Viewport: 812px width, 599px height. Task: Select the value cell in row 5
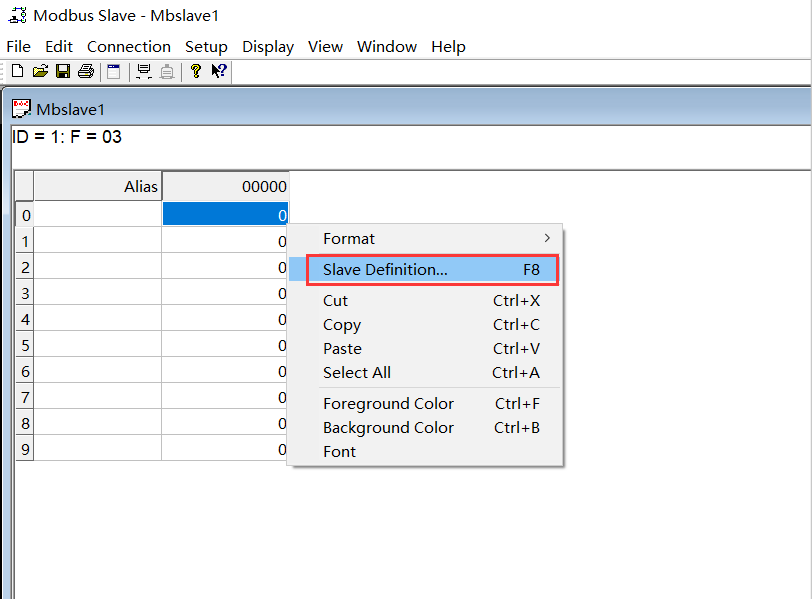[225, 346]
